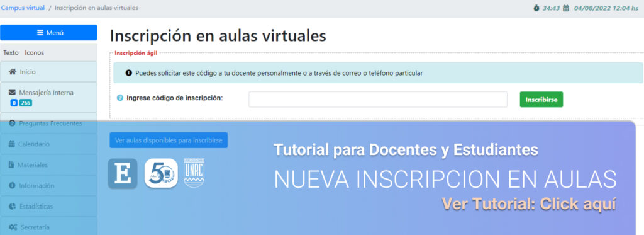Focus the inscription code input field
Screen dimensions: 644x235
(x=378, y=99)
